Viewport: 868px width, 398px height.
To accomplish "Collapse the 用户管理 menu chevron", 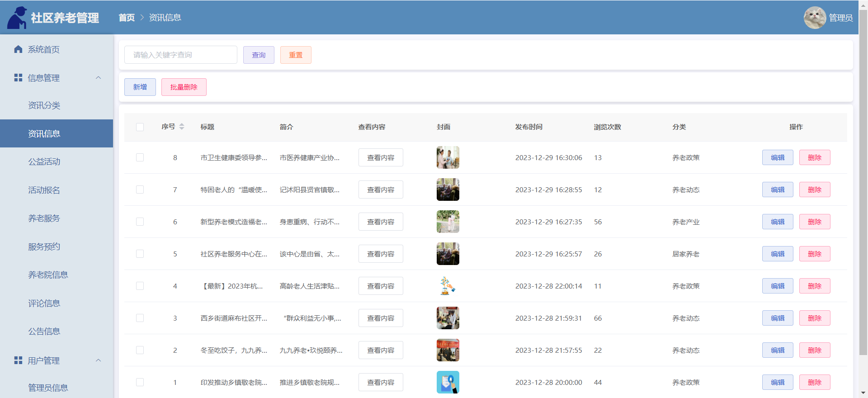I will 99,360.
